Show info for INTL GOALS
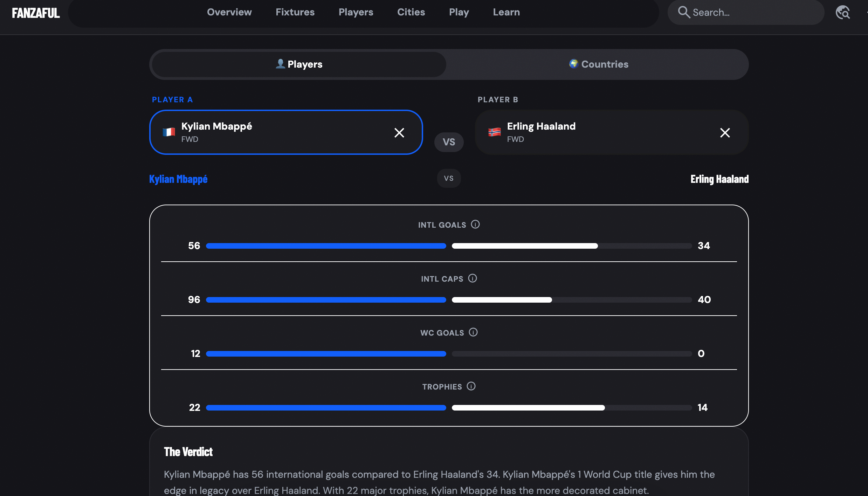Screen dimensions: 868x496 pos(475,224)
